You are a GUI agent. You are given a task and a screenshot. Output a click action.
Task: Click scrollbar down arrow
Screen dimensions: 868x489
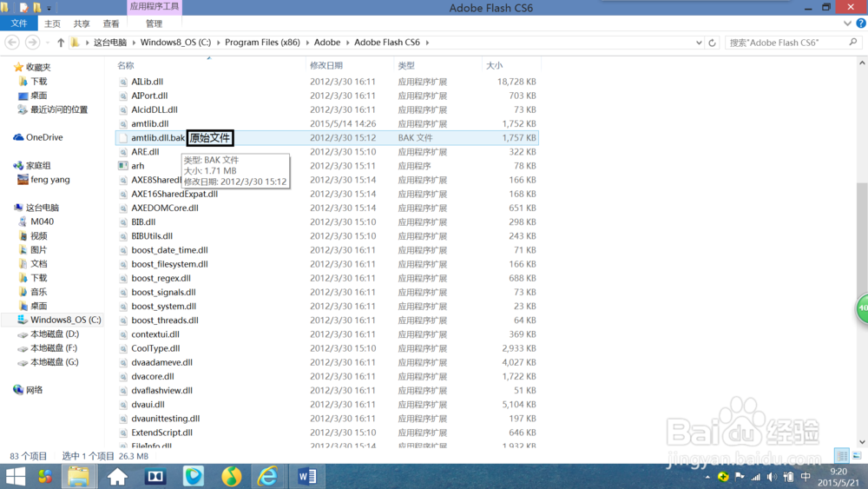point(862,442)
